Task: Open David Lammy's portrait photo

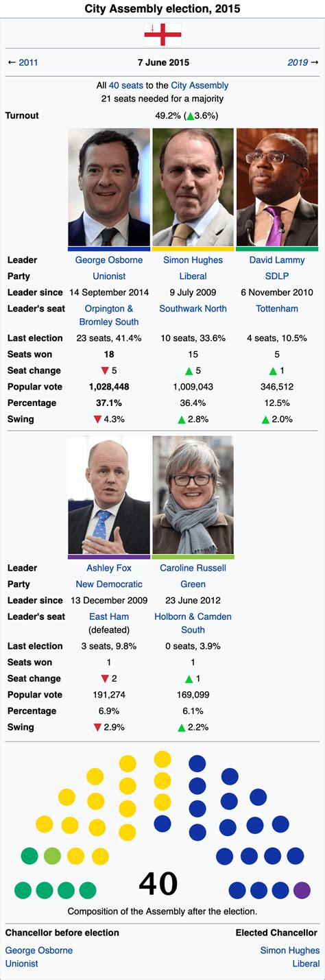Action: 277,187
